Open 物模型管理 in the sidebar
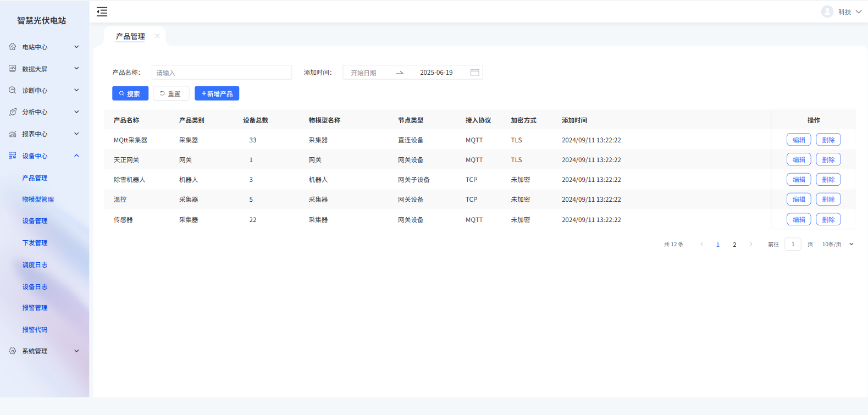 point(38,200)
